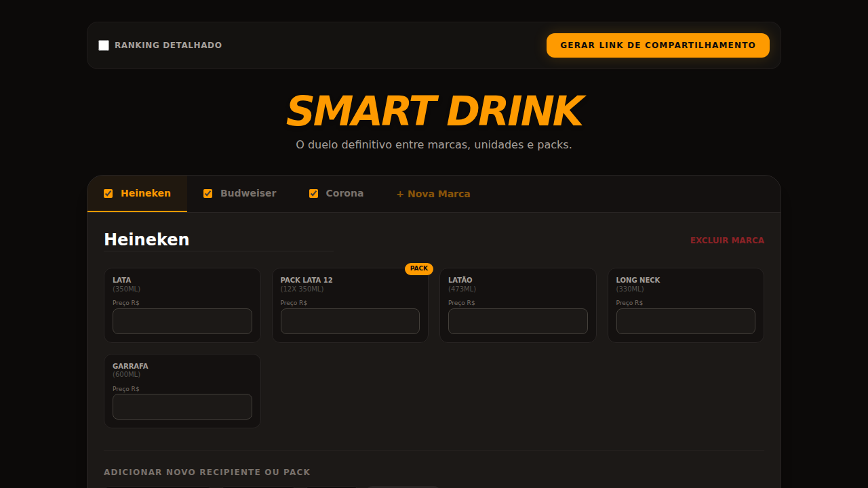
Task: Click ADICIONAR NOVO RECIPIENTE OU PACK heading
Action: (207, 472)
